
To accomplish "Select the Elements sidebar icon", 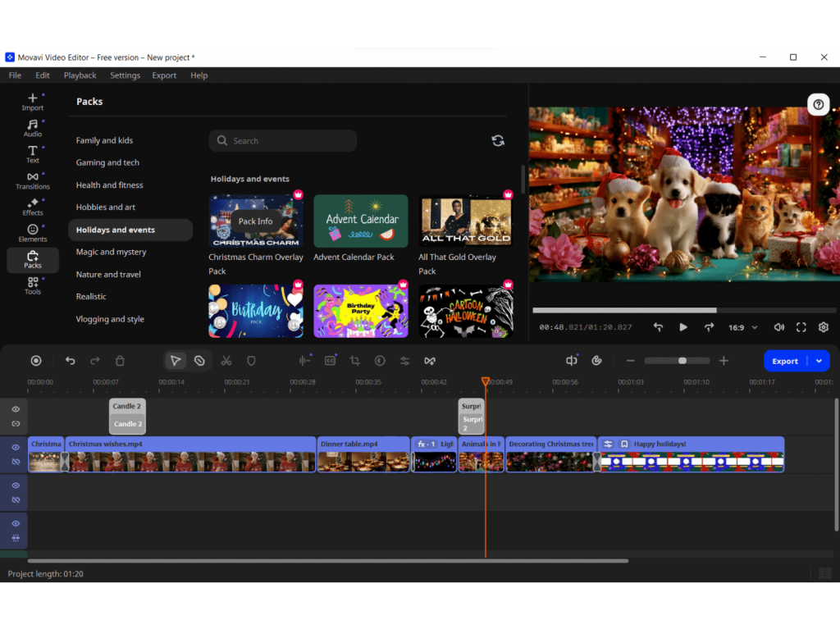I will pyautogui.click(x=33, y=233).
